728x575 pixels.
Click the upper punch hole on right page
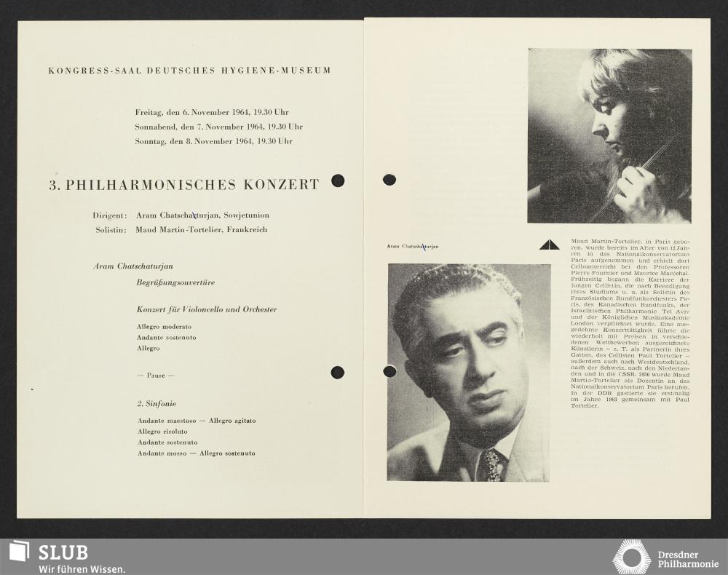click(x=389, y=180)
